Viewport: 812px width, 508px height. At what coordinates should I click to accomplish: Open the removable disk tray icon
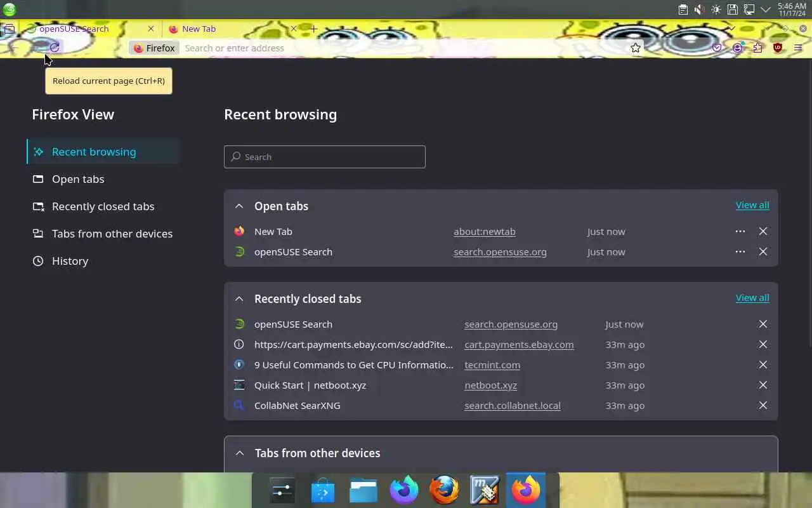coord(732,10)
